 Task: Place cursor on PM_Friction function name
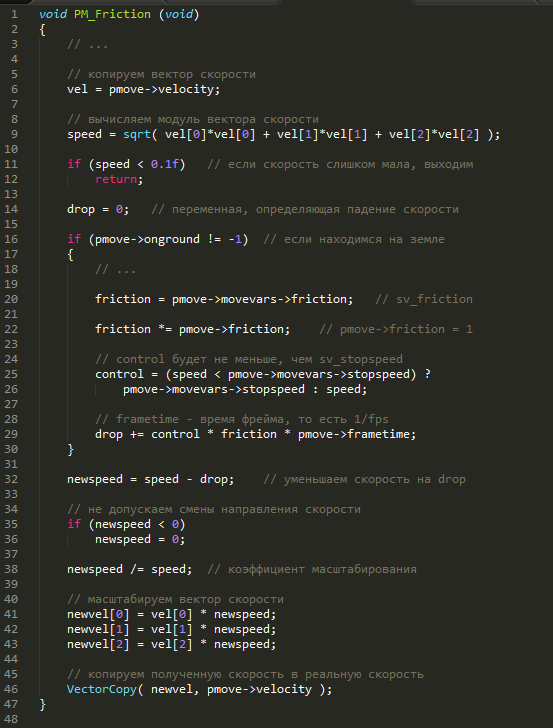coord(112,14)
